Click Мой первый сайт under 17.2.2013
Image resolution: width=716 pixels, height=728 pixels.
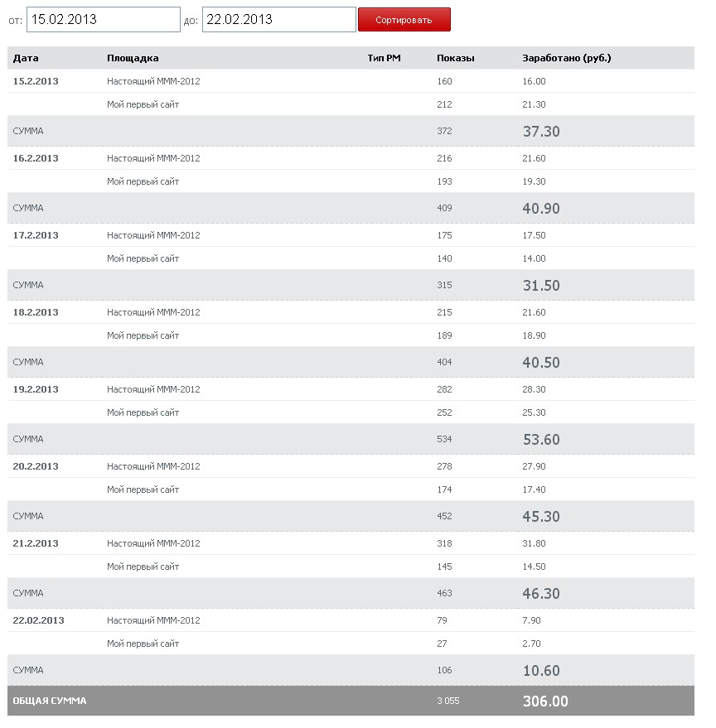(x=143, y=258)
